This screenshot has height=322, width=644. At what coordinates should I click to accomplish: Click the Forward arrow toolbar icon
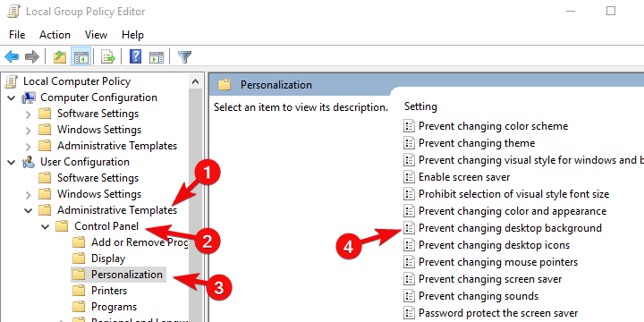(x=32, y=56)
